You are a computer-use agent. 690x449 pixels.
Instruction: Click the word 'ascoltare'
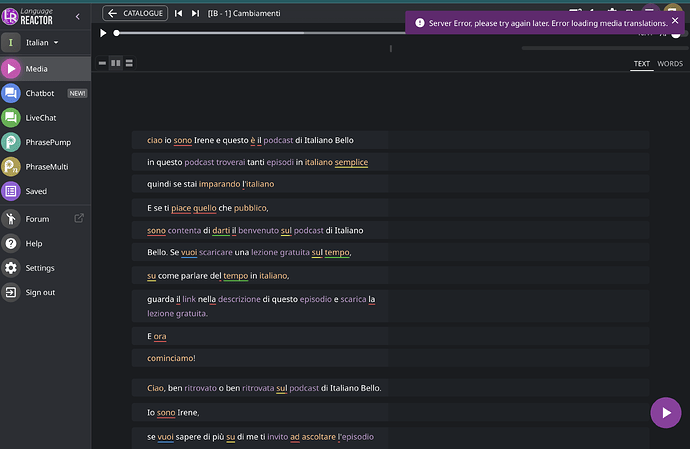point(319,437)
